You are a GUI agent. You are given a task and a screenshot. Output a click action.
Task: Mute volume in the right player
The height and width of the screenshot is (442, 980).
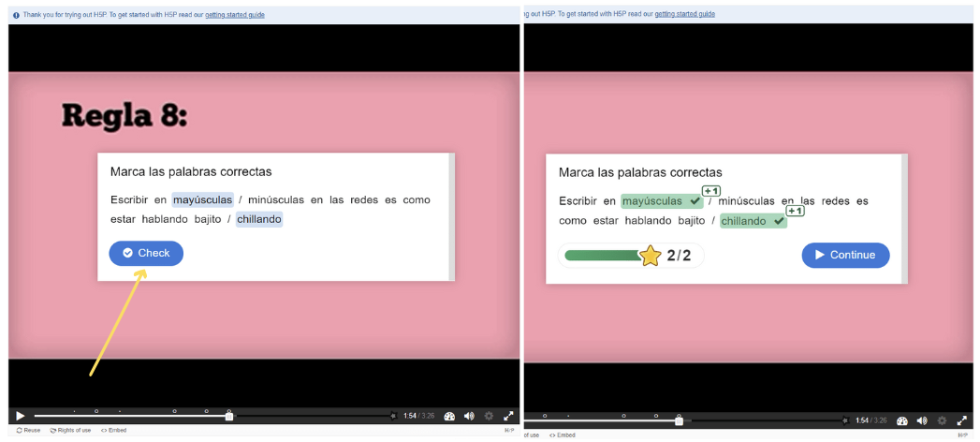tap(922, 420)
